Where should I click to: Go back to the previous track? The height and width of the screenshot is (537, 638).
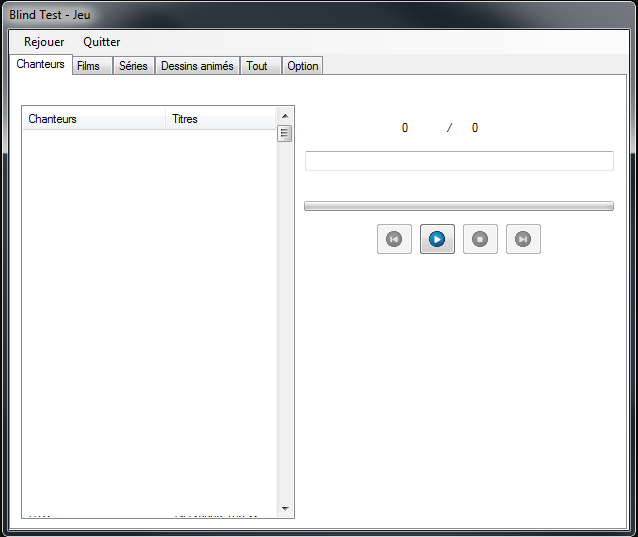coord(394,239)
